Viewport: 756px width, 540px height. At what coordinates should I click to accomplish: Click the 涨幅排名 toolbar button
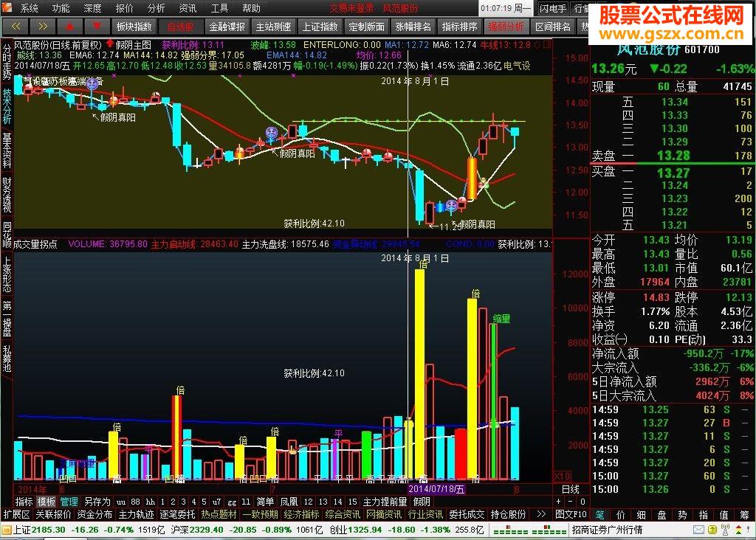[413, 27]
